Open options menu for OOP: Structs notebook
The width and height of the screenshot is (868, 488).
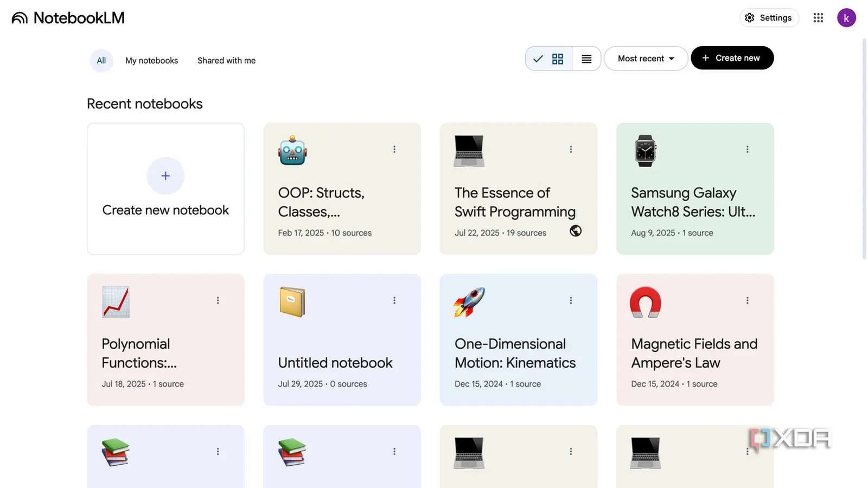394,149
